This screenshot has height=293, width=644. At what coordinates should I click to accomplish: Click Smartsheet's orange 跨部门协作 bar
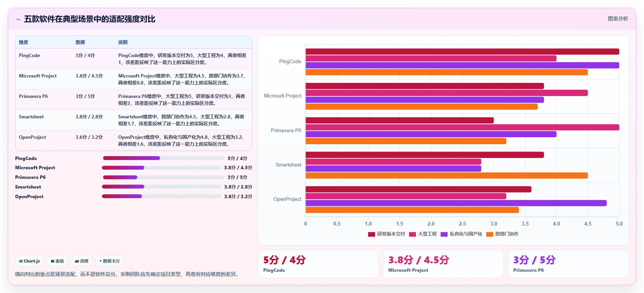(446, 175)
